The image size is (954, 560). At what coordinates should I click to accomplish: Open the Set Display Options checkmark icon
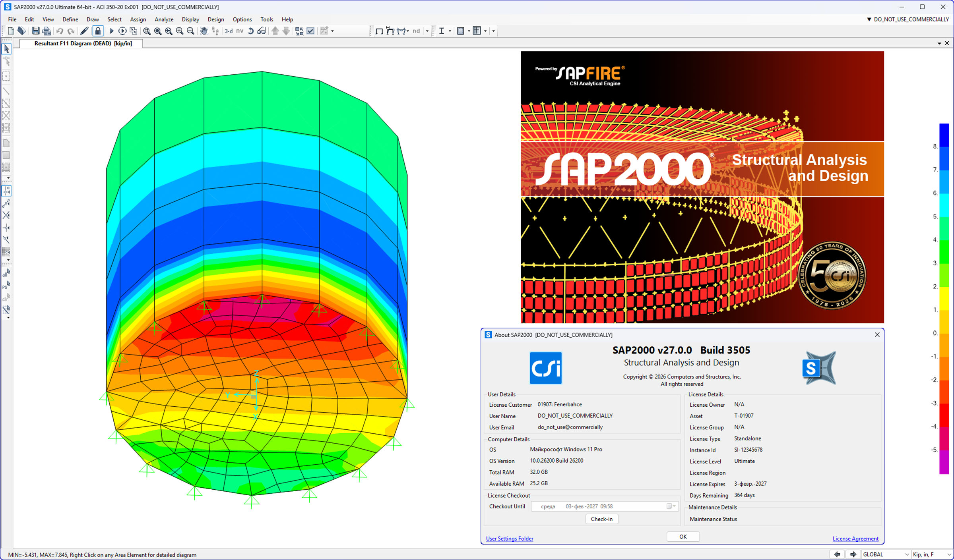click(x=311, y=31)
